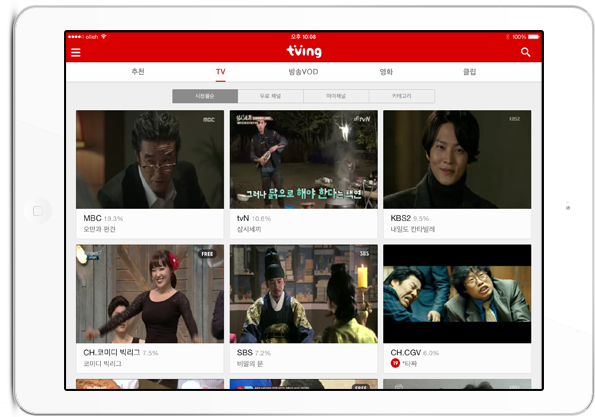Filter by 무료 채널 segment
This screenshot has height=417, width=595.
point(271,96)
